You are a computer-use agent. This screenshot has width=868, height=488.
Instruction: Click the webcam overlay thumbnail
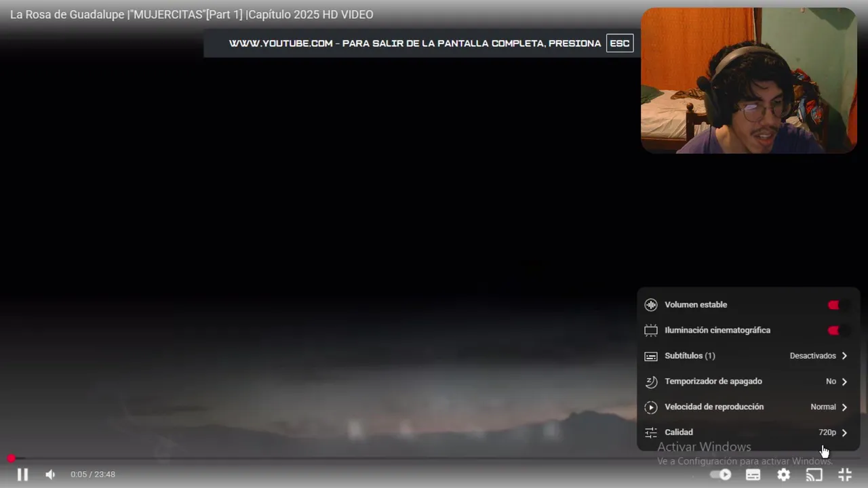click(749, 80)
